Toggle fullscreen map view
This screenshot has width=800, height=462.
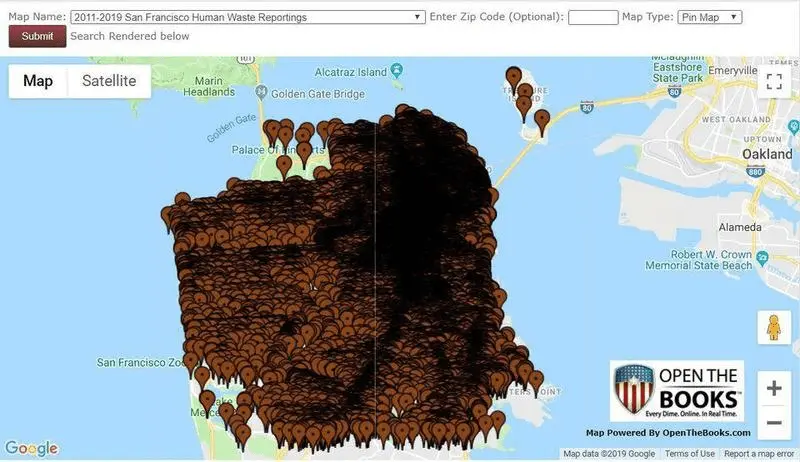(773, 82)
